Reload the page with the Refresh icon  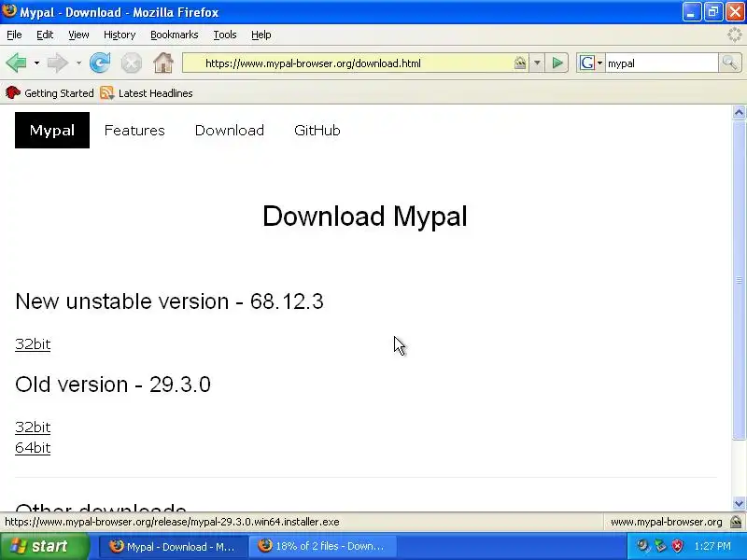pyautogui.click(x=100, y=63)
